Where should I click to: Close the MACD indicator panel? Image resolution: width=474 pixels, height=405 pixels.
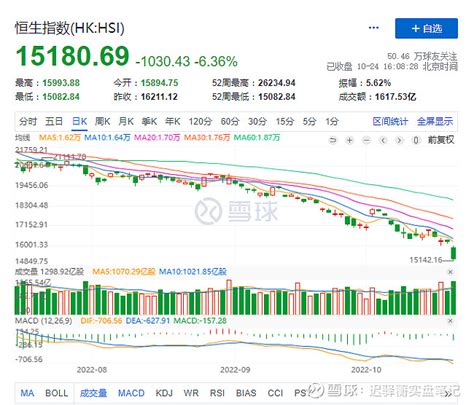tap(450, 321)
